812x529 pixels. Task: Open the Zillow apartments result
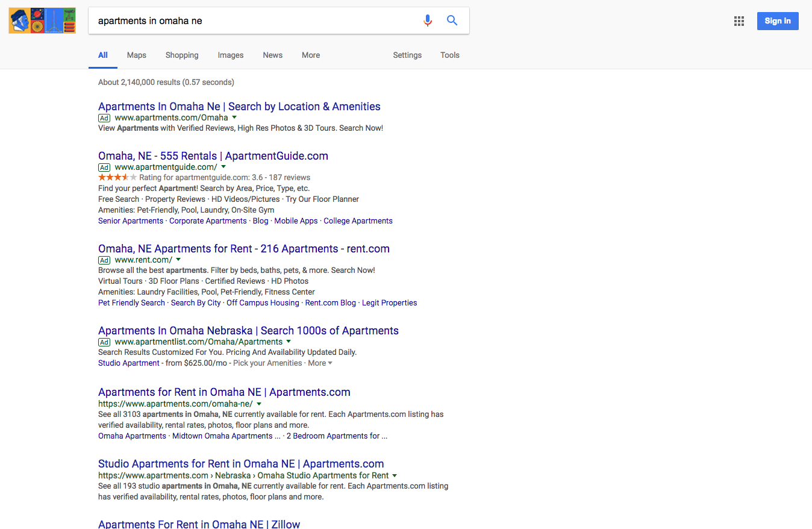click(x=199, y=524)
